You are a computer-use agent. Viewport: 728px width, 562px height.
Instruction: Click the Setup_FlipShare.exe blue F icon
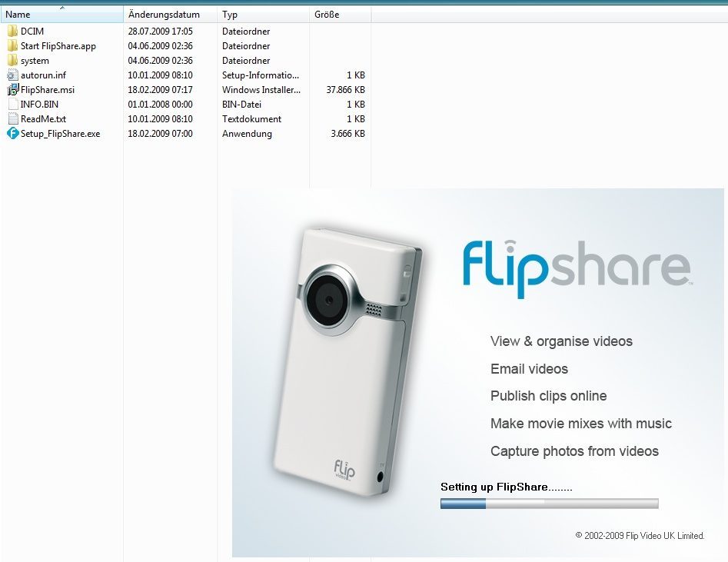(x=12, y=134)
